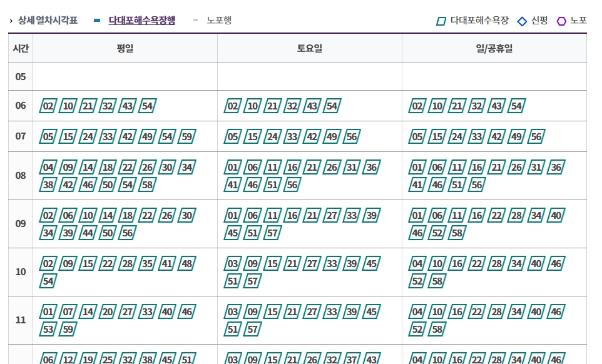Select minute 51 in 일/공휴일 08 hour row
This screenshot has height=364, width=602.
coord(457,185)
